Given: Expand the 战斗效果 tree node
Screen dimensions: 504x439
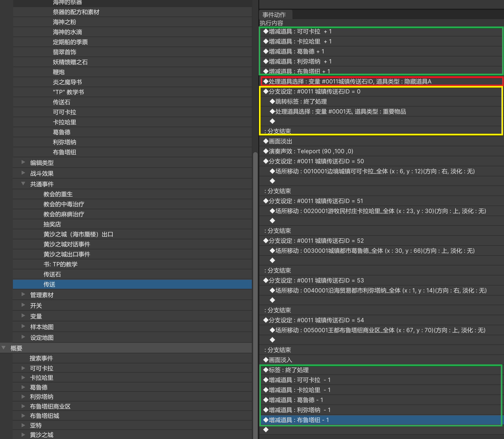Looking at the screenshot, I should [x=23, y=173].
